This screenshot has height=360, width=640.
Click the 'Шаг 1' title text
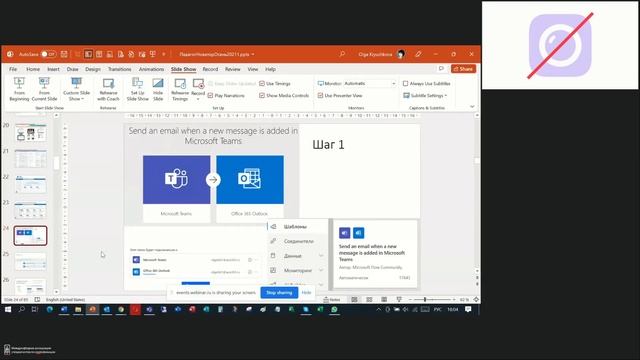329,144
